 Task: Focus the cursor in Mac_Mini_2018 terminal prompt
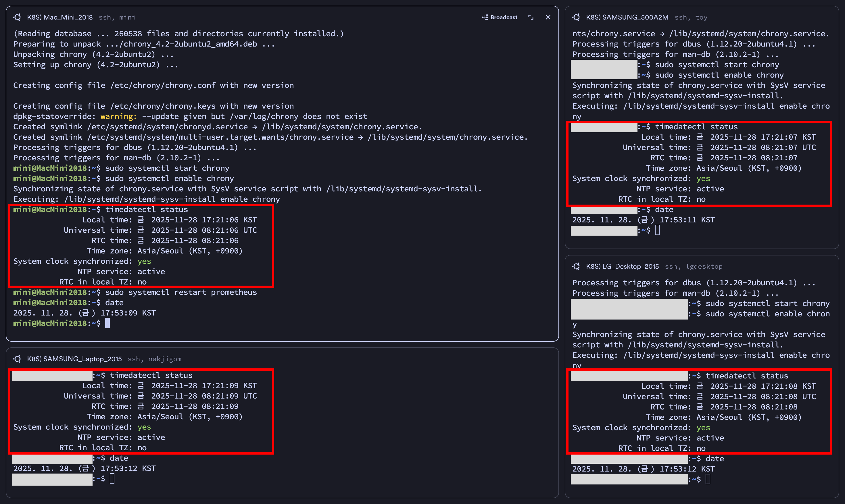click(107, 323)
